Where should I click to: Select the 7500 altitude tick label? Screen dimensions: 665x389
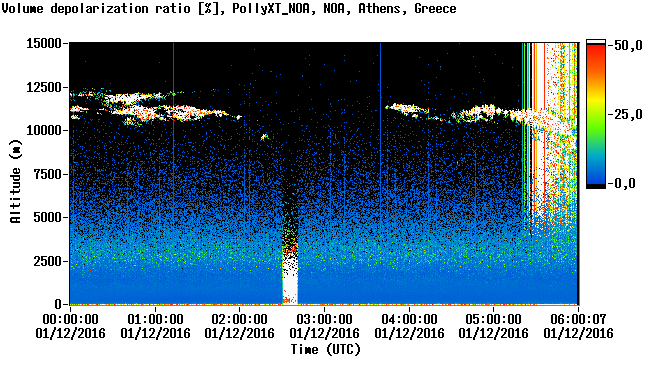pos(48,174)
